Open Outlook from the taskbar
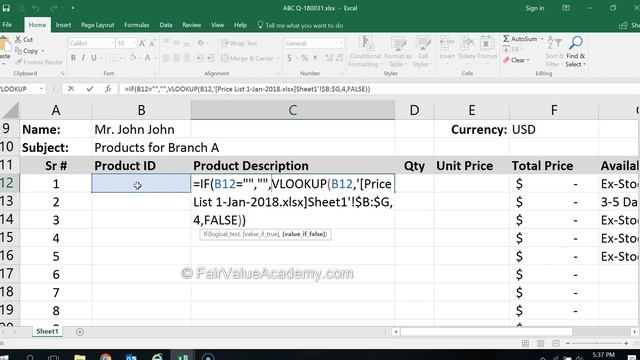 tap(131, 357)
